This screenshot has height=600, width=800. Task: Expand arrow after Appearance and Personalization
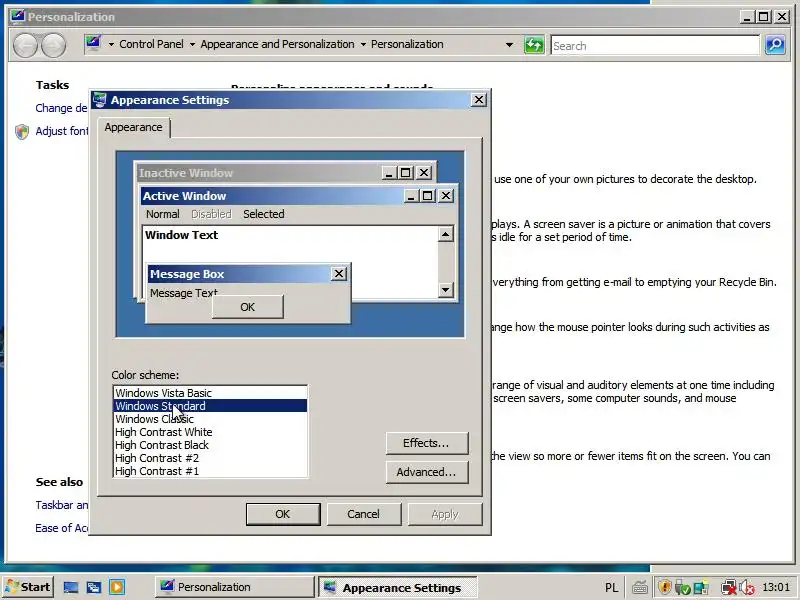pyautogui.click(x=363, y=45)
